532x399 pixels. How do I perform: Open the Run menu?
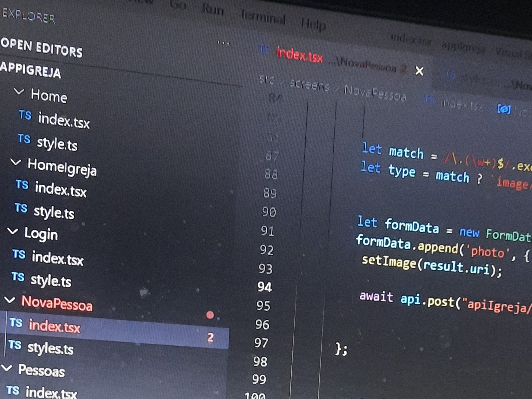pos(213,10)
